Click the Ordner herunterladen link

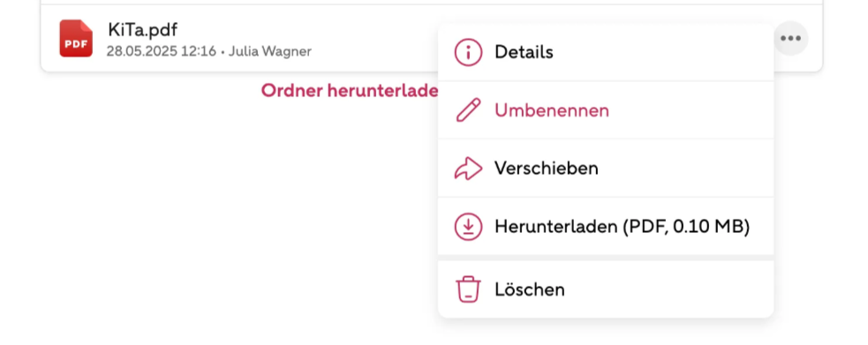coord(350,91)
